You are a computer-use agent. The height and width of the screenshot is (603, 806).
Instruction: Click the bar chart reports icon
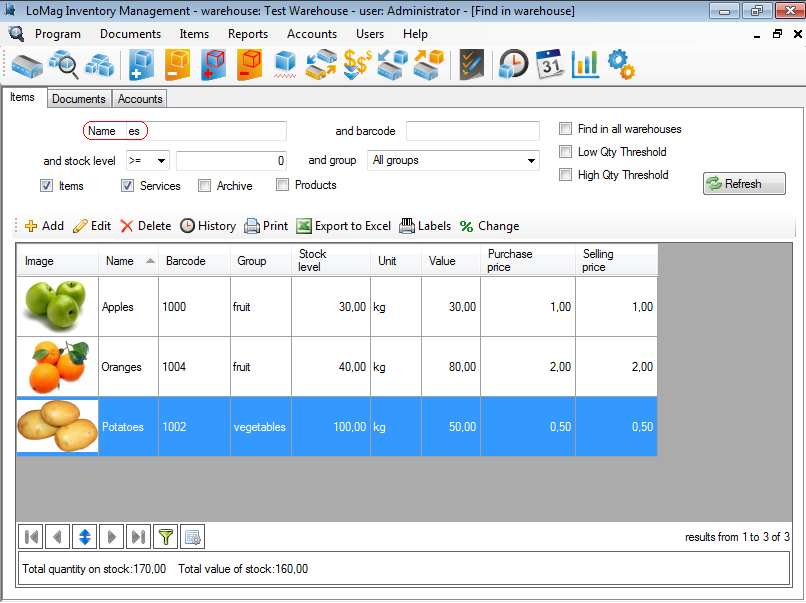click(x=585, y=65)
